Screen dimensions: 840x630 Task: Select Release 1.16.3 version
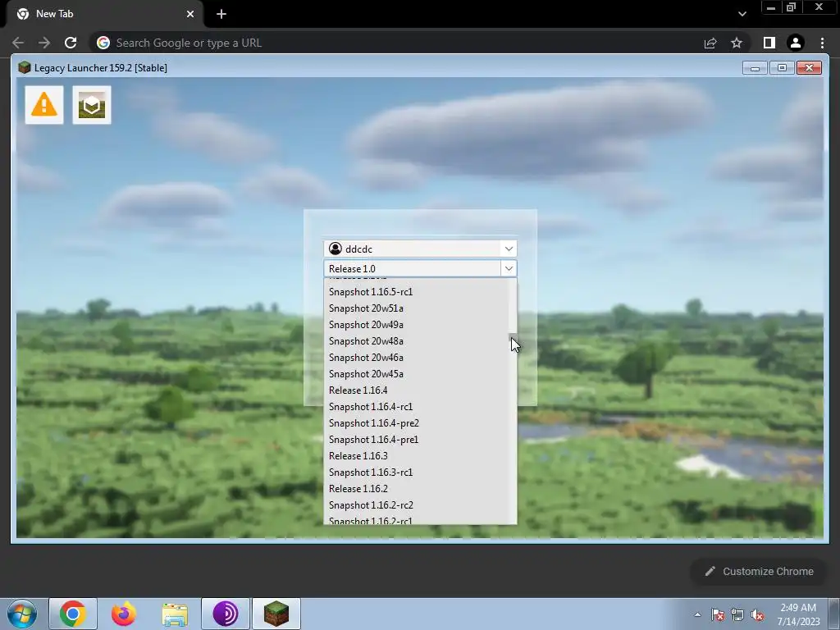pyautogui.click(x=416, y=456)
